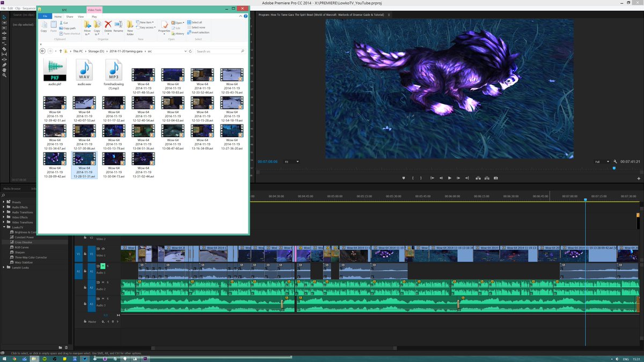Toggle Video 1 track output eye
644x362 pixels.
tap(103, 249)
